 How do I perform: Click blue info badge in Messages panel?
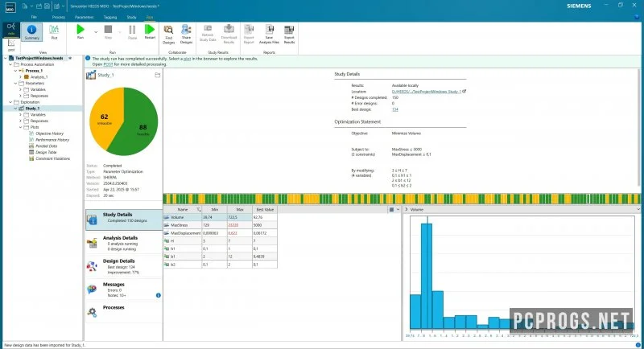click(158, 295)
